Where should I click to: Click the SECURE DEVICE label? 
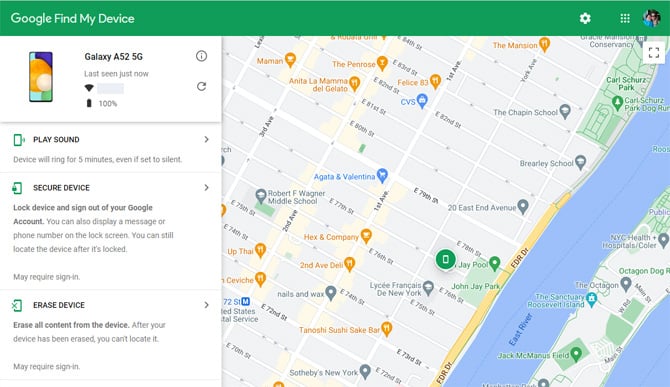click(x=62, y=188)
